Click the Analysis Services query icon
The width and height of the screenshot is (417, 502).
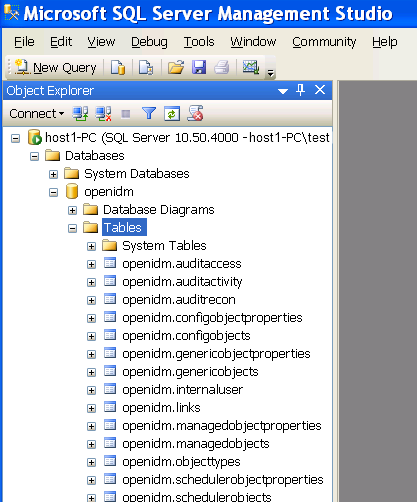tap(146, 67)
